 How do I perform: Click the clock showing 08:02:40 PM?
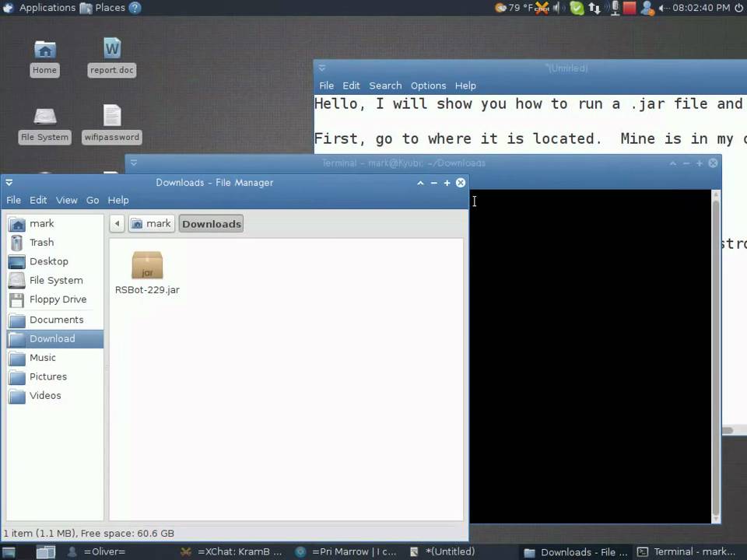pos(701,8)
